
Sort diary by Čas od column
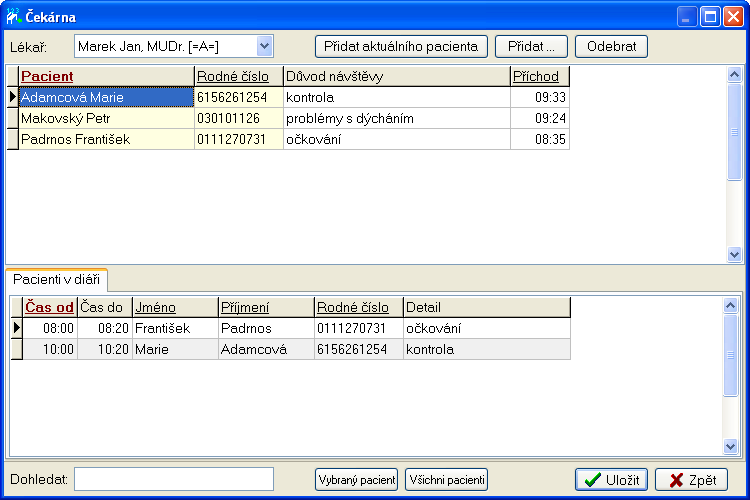click(x=49, y=308)
